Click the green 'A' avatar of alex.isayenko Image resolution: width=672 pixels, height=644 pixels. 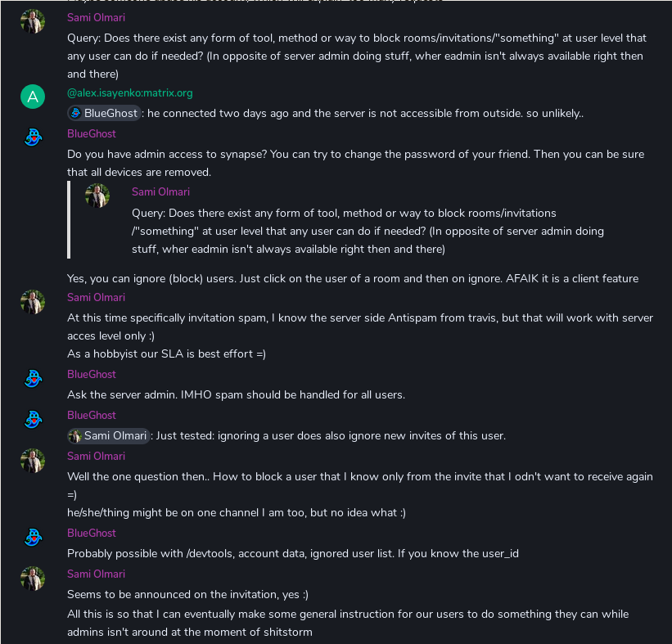coord(32,97)
